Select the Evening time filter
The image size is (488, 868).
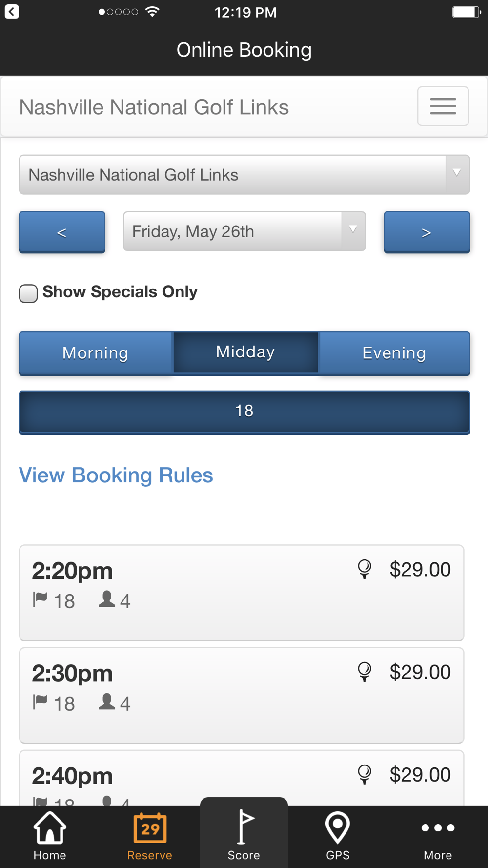(x=394, y=353)
